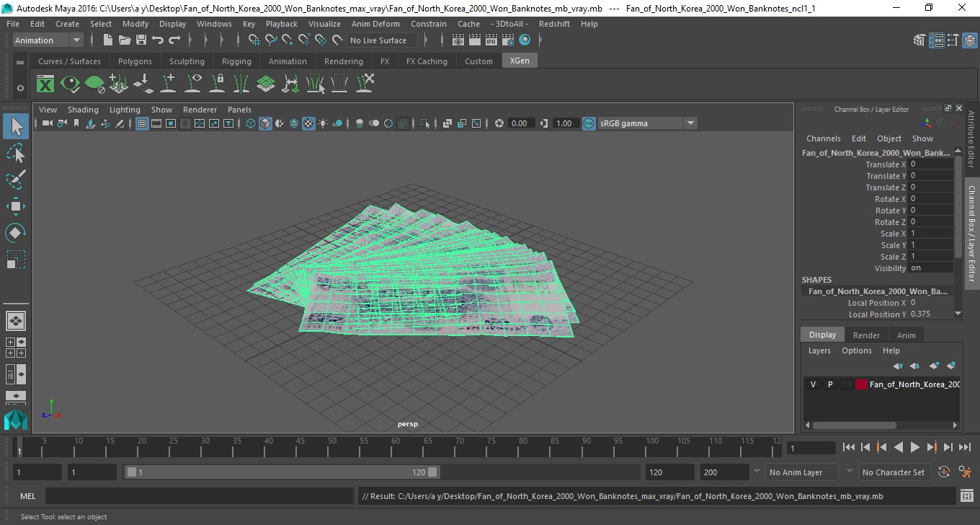Toggle the film gate viewport button
The height and width of the screenshot is (525, 980).
click(156, 123)
